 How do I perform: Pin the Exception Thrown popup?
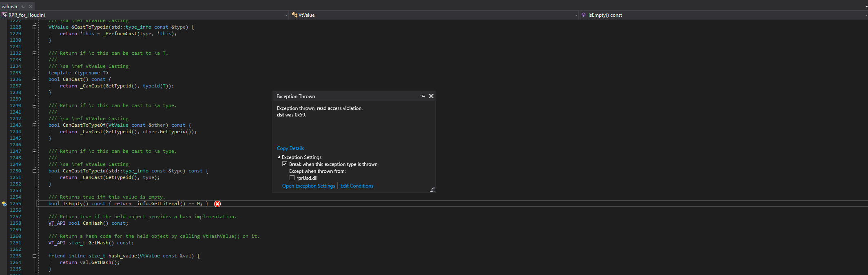pos(423,96)
